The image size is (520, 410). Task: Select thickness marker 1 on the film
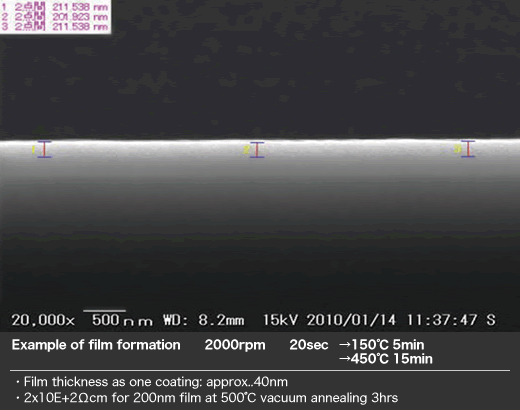44,149
